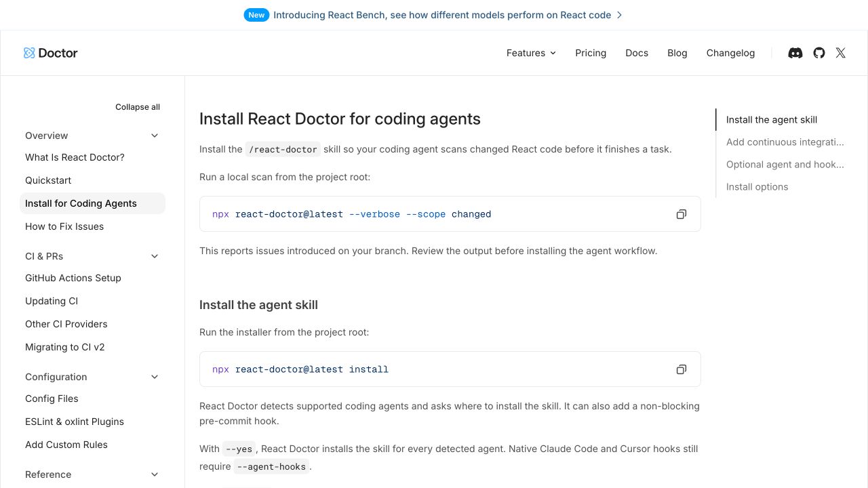Click the Install the agent skill heading
Viewport: 868px width, 488px height.
(x=258, y=305)
